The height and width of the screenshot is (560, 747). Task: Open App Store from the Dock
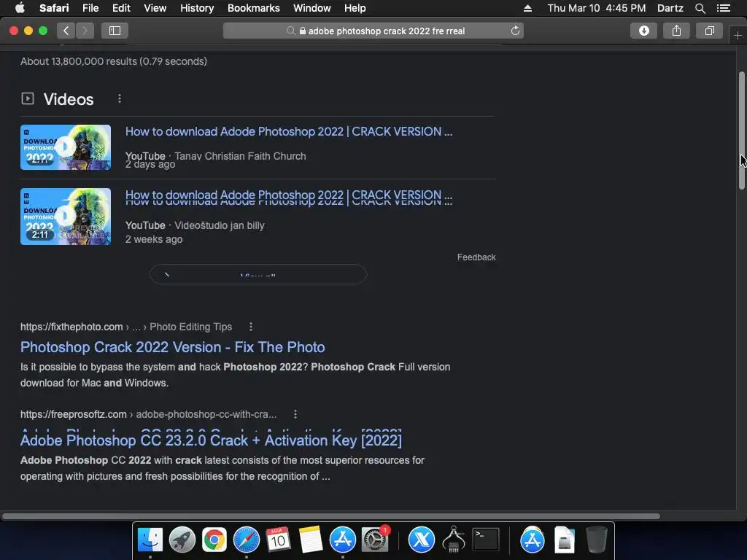tap(343, 540)
